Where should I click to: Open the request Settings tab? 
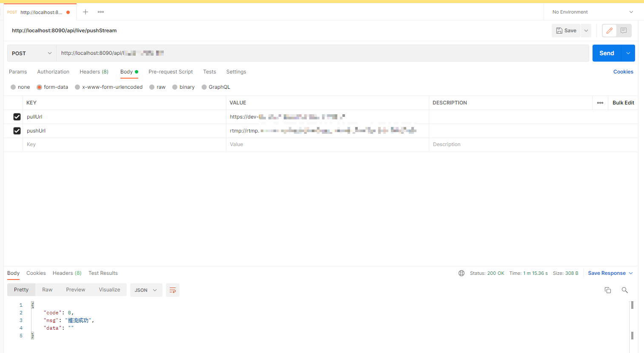(236, 72)
